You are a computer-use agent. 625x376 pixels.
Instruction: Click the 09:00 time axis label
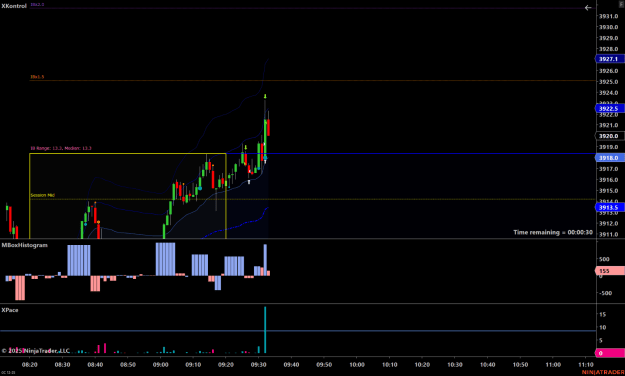(161, 364)
